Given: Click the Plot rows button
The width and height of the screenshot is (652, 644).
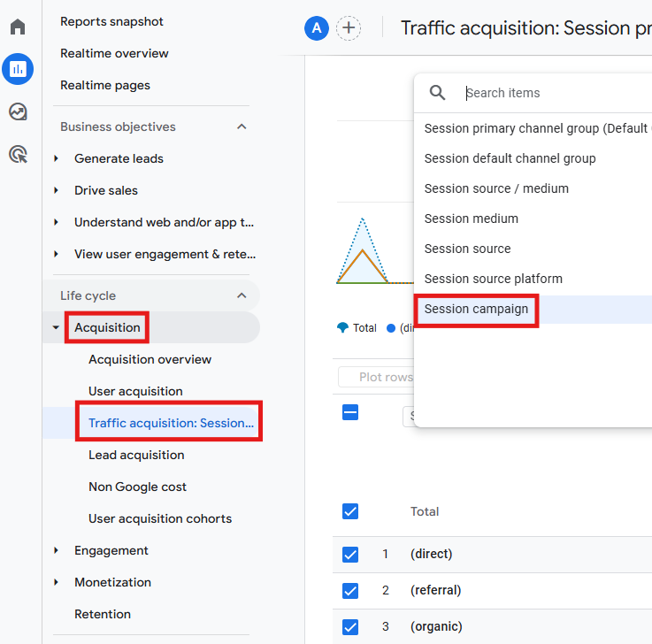Looking at the screenshot, I should [x=376, y=377].
